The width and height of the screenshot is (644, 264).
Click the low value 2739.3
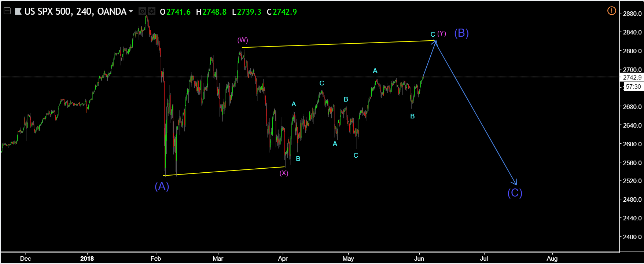click(x=249, y=12)
